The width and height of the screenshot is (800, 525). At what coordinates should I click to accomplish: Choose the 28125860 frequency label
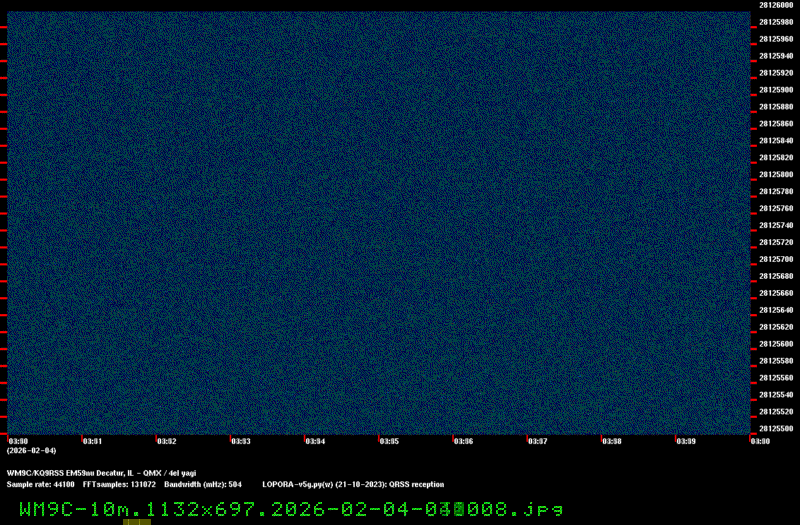pos(776,123)
